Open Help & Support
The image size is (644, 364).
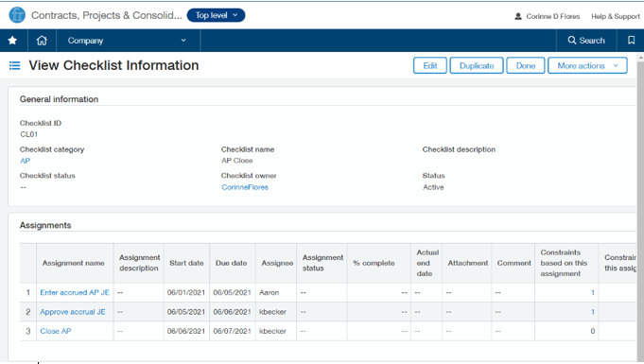tap(616, 16)
